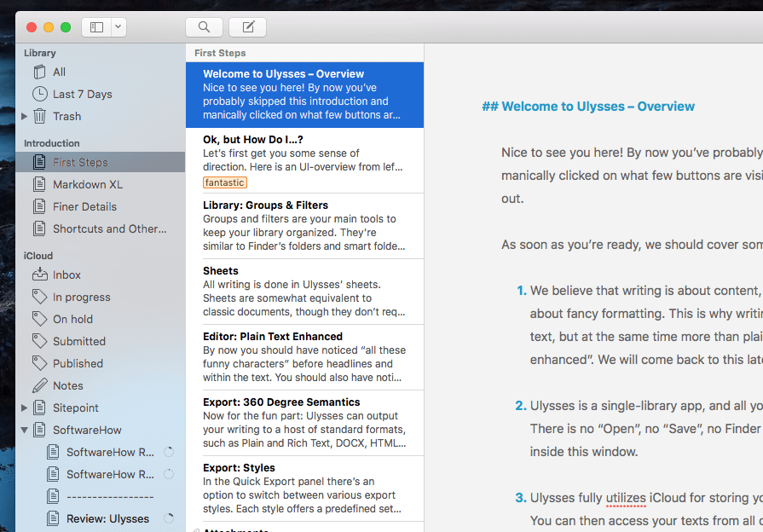Select the Sitepoint group icon
This screenshot has height=532, width=763.
click(39, 408)
